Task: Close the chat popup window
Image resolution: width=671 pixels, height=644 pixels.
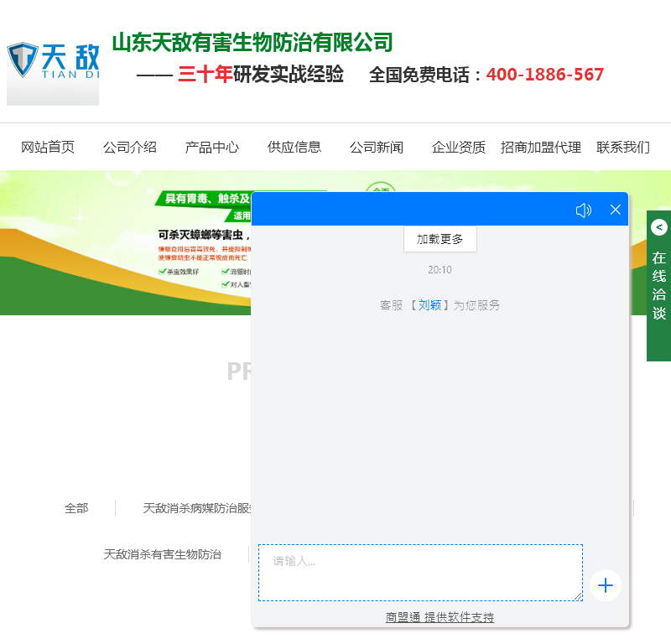Action: click(x=615, y=210)
